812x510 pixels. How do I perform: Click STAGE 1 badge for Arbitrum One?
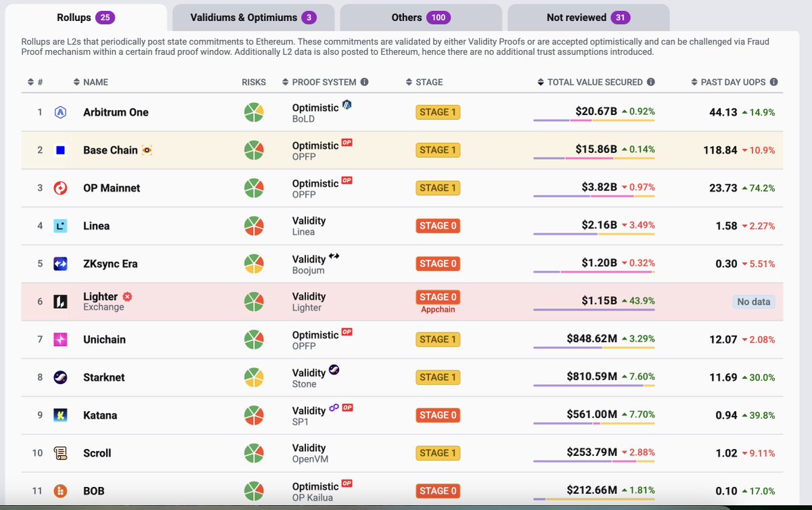438,112
